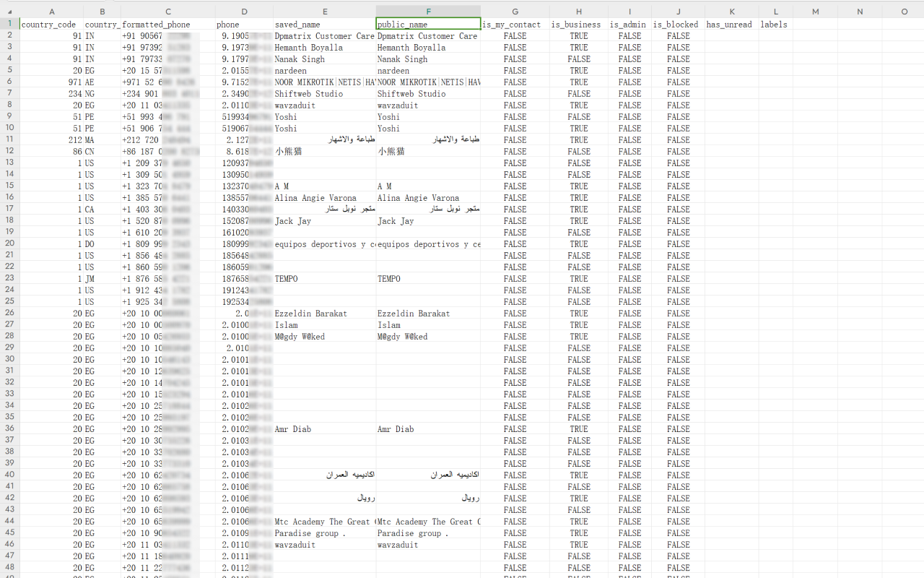This screenshot has height=578, width=924.
Task: Click the has_unread header cell
Action: coord(732,25)
